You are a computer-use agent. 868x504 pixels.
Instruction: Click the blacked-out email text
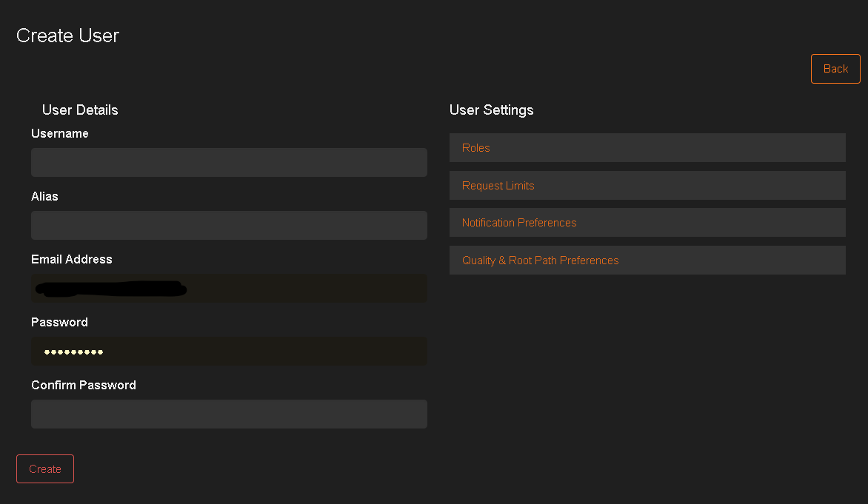click(x=111, y=289)
